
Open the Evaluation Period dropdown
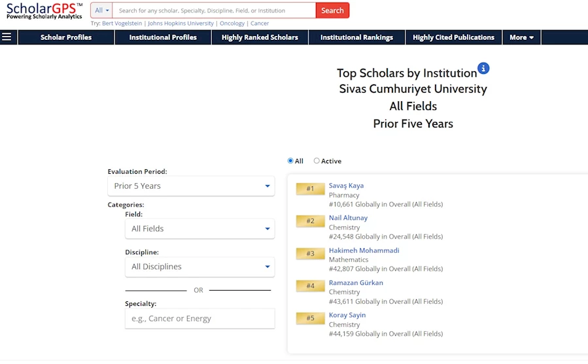[x=191, y=186]
